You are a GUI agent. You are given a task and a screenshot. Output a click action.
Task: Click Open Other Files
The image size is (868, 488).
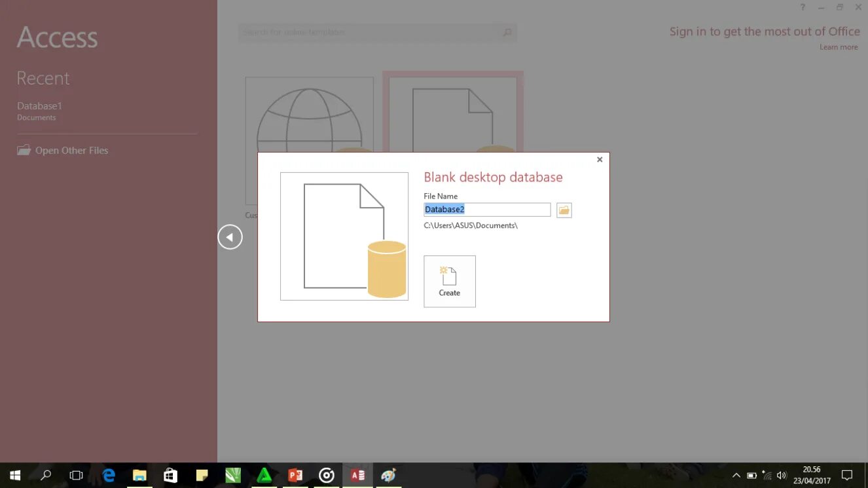click(x=63, y=150)
